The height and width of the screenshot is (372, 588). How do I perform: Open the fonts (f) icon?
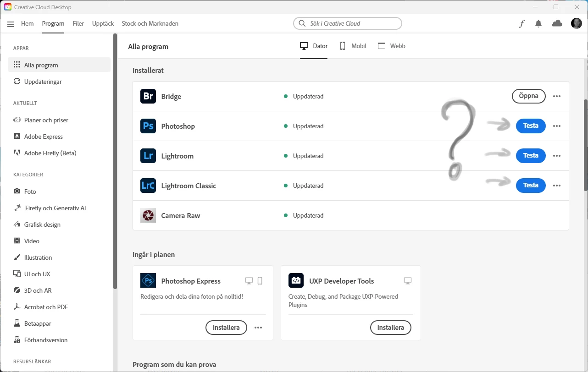[521, 24]
